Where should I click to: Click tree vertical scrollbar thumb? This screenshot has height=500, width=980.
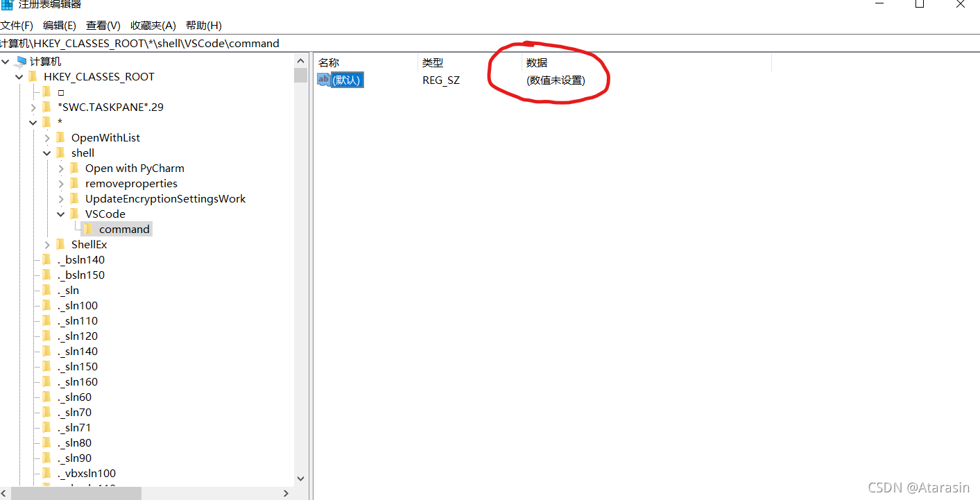tap(300, 75)
